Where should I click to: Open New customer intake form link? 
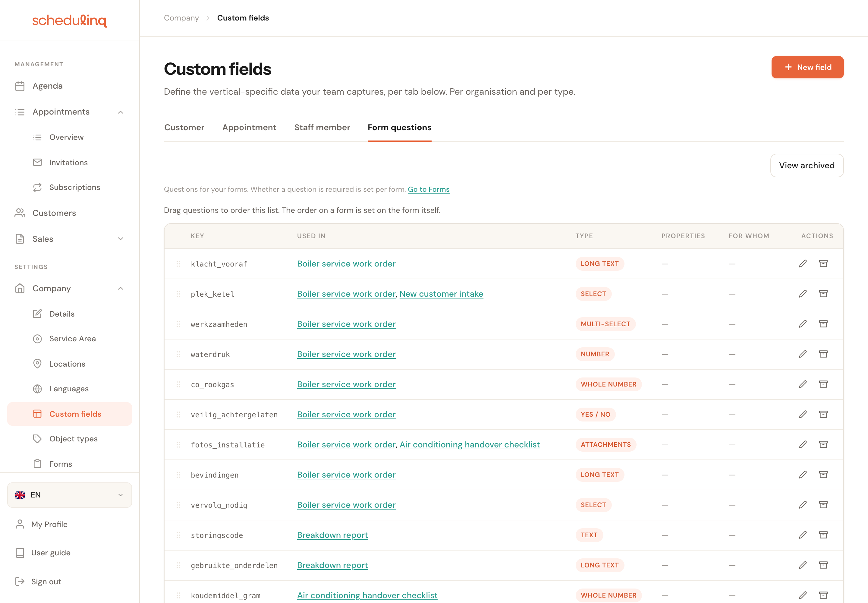[442, 294]
